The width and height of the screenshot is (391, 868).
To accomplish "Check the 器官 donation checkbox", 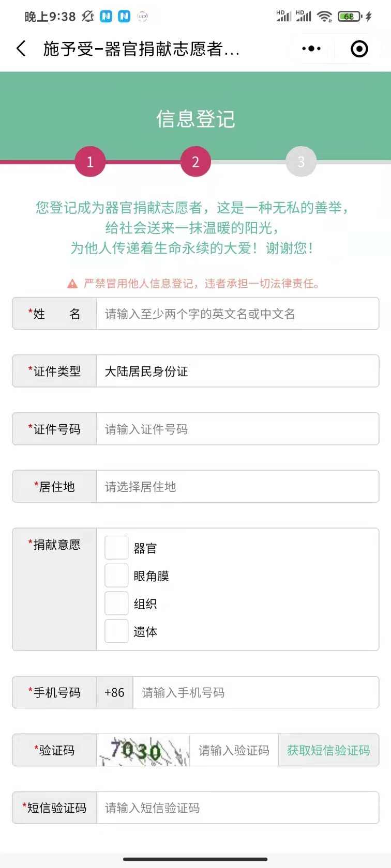I will tap(116, 548).
